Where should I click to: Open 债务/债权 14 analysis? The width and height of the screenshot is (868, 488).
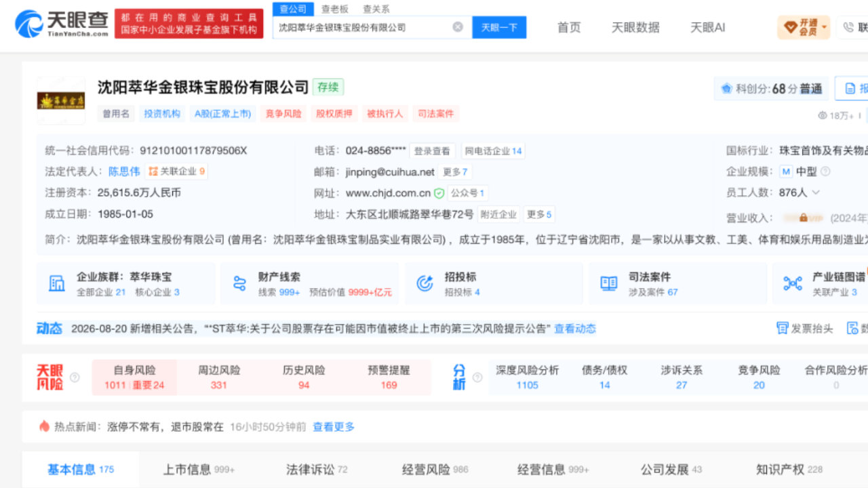pyautogui.click(x=604, y=378)
